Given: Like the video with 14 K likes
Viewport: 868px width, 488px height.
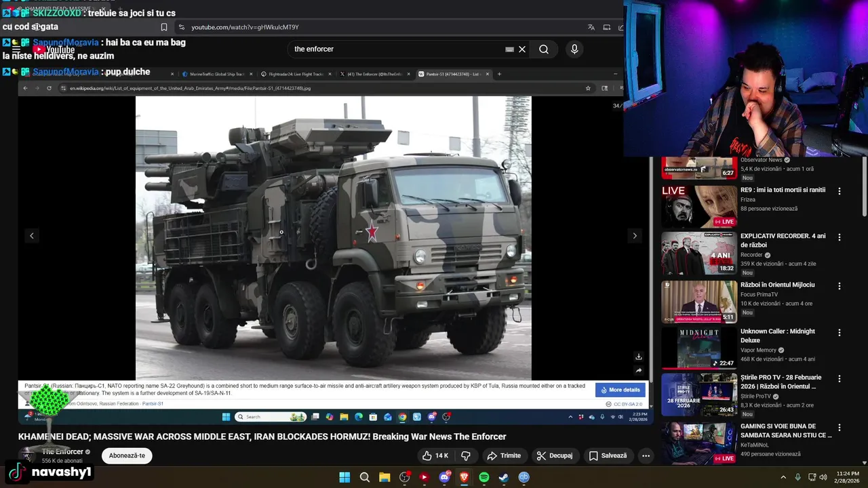Looking at the screenshot, I should coord(435,455).
